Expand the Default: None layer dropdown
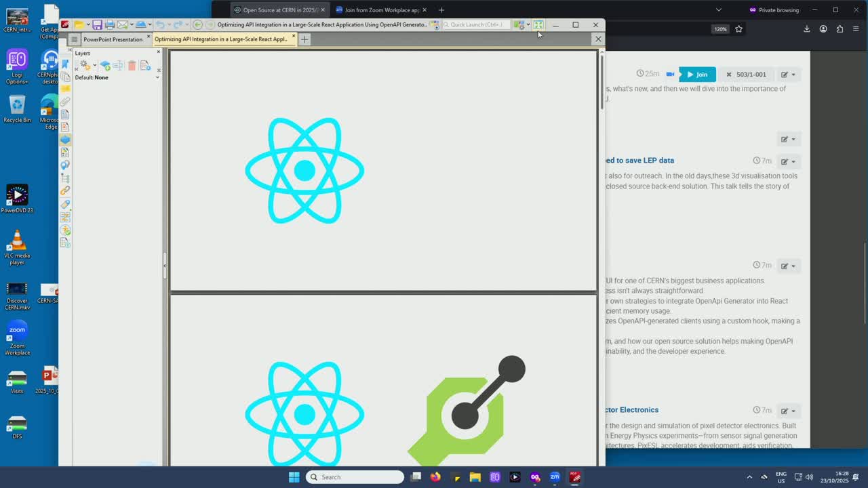868x488 pixels. [x=157, y=77]
